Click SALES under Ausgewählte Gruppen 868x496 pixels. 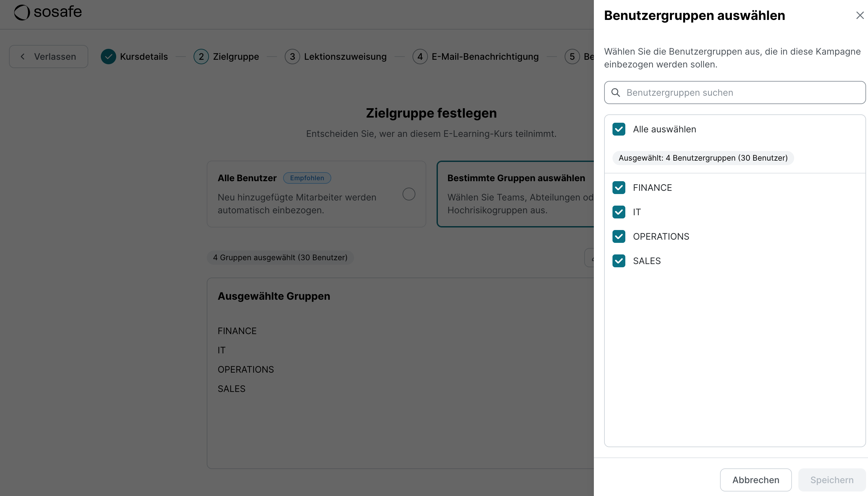(231, 389)
